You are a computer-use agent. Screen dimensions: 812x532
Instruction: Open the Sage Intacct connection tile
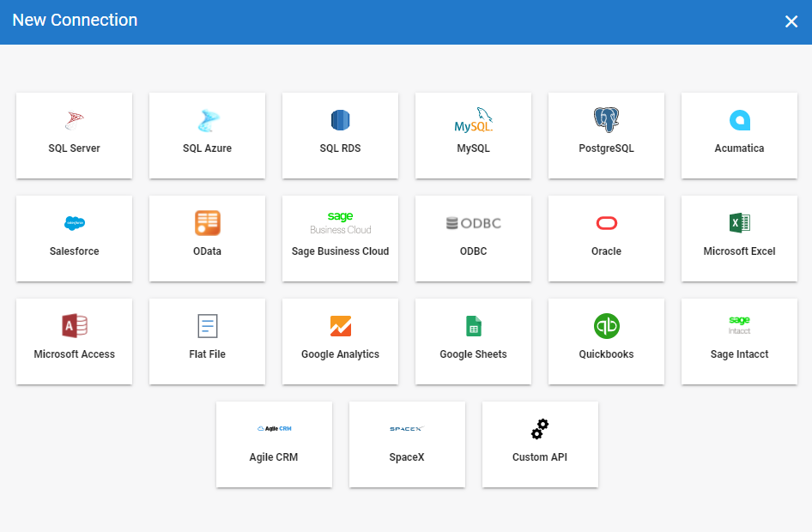(739, 342)
